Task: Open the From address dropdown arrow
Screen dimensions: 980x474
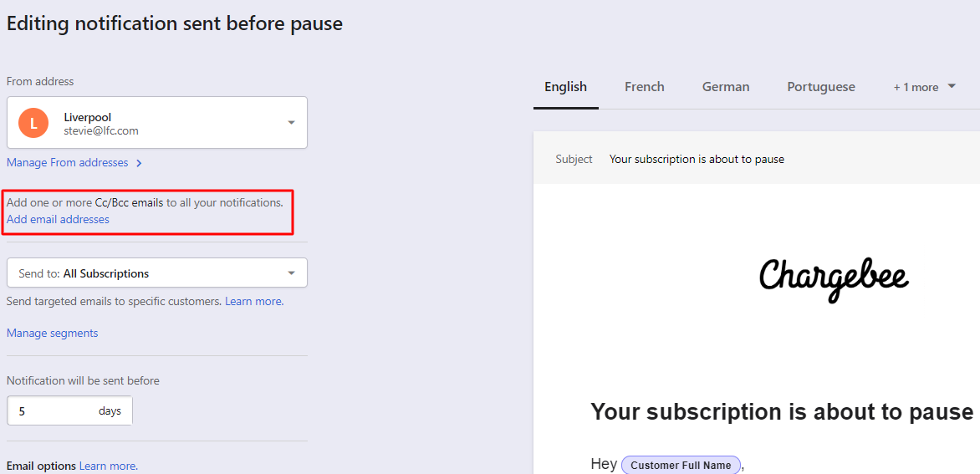Action: point(291,123)
